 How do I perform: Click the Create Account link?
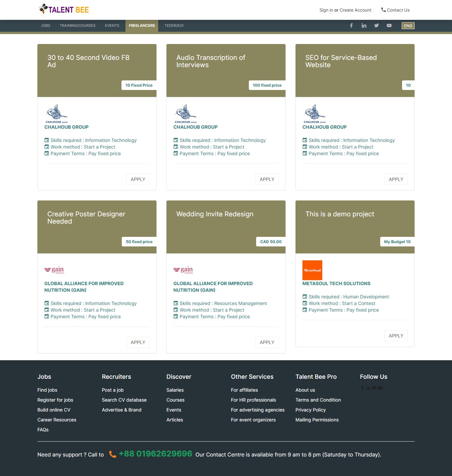(x=355, y=10)
